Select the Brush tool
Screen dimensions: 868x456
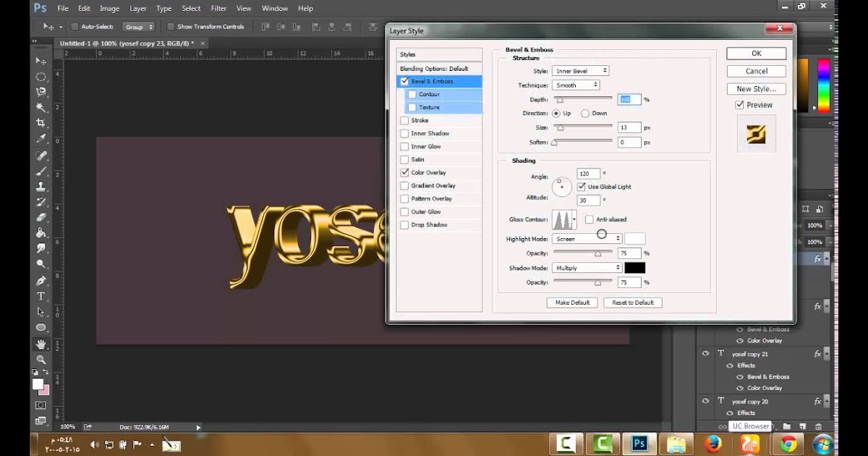coord(41,172)
